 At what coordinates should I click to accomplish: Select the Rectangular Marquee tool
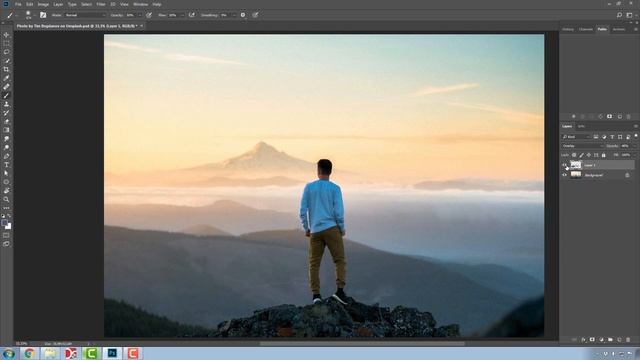pyautogui.click(x=6, y=44)
